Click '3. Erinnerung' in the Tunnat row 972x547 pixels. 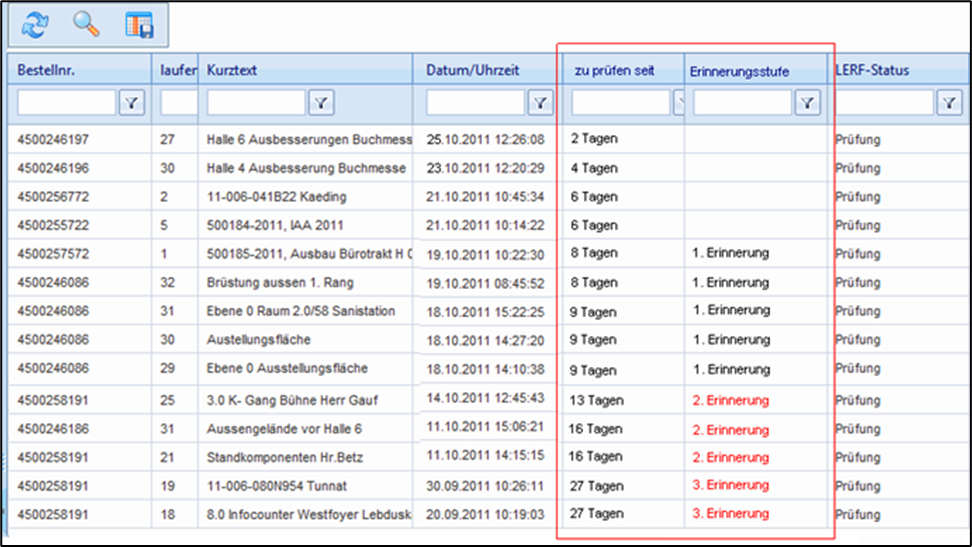pos(730,485)
